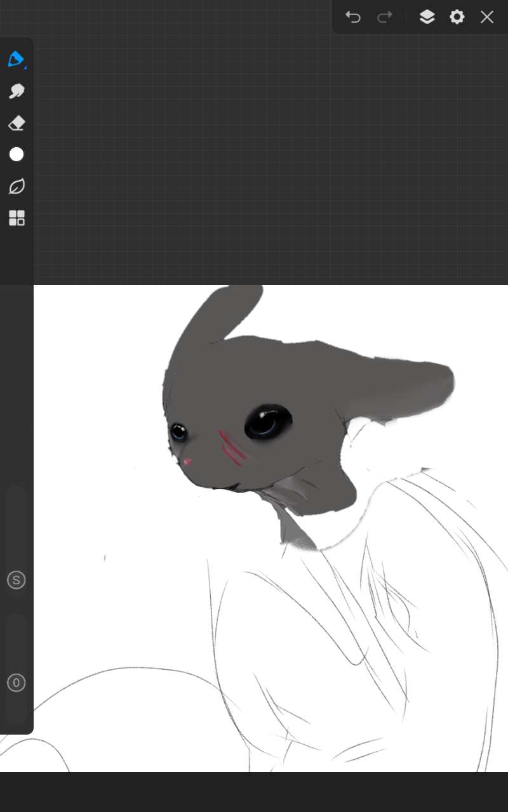Click the brush size S slider handle
Screen dimensions: 508x812
[17, 580]
